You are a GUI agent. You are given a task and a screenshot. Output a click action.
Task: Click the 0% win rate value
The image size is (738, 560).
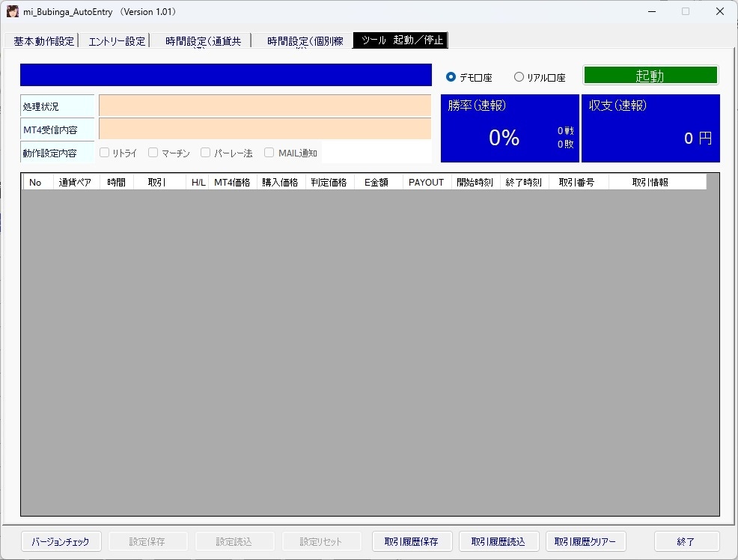pos(504,138)
